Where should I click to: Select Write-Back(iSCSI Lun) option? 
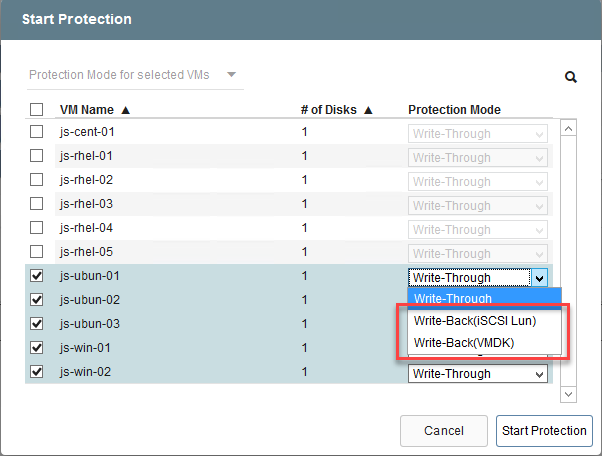475,321
